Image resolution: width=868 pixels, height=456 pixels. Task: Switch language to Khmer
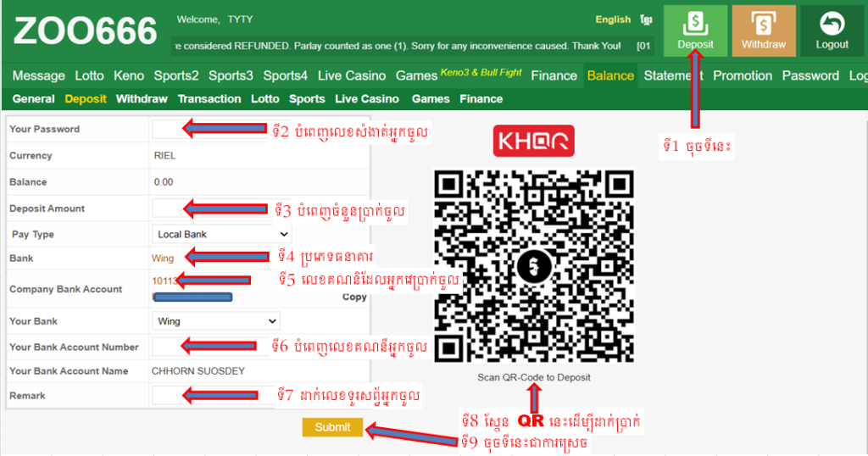(645, 19)
